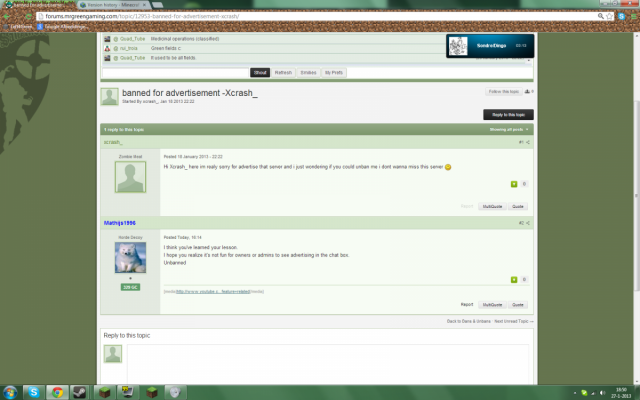Click Reply to this topic button
Screen dimensions: 640x400
click(508, 115)
